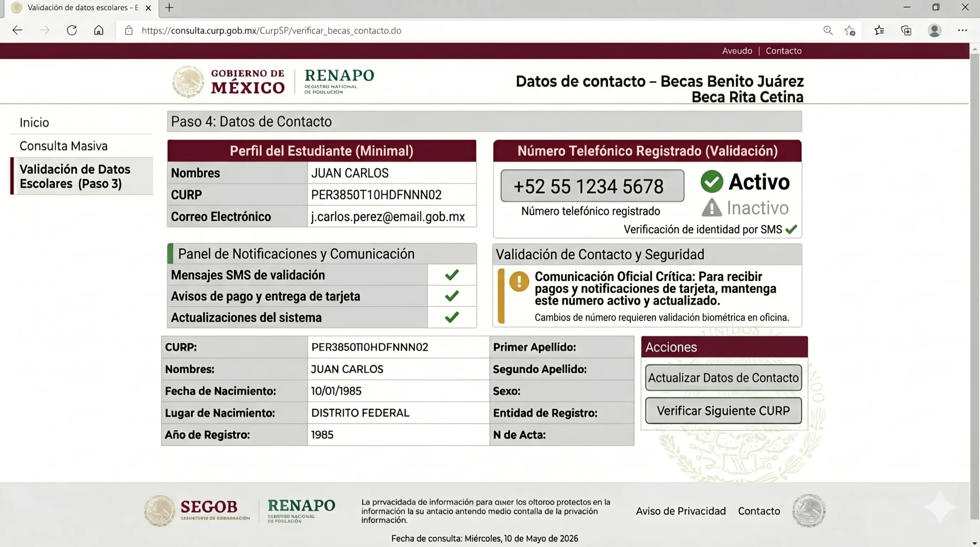Go back with the browser back arrow
980x547 pixels.
(18, 30)
